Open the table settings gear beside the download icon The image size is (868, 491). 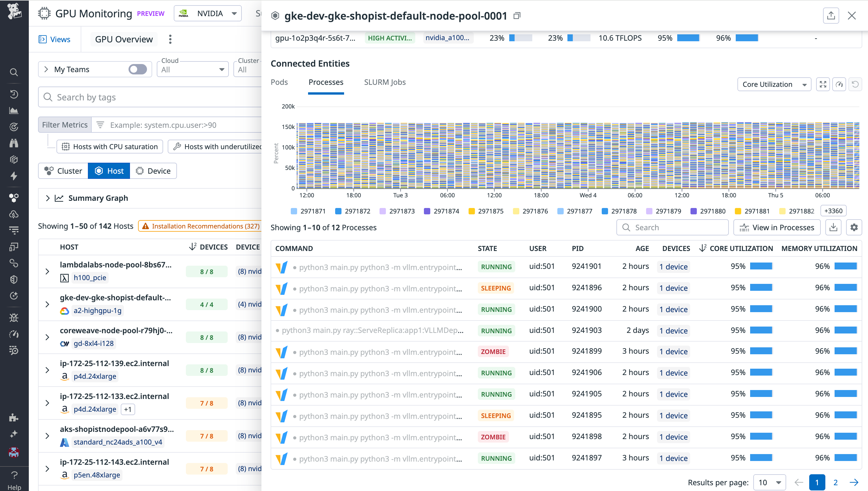(x=854, y=227)
